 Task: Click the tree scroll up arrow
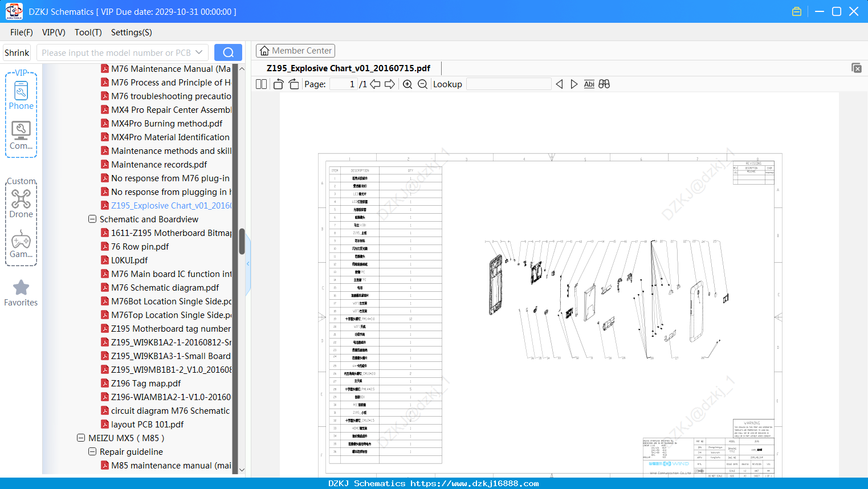pos(242,68)
